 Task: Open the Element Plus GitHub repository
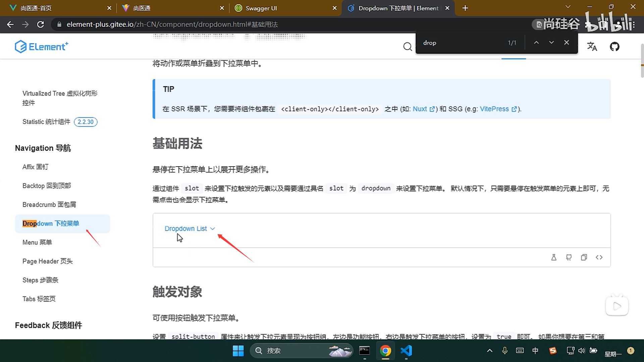tap(614, 47)
